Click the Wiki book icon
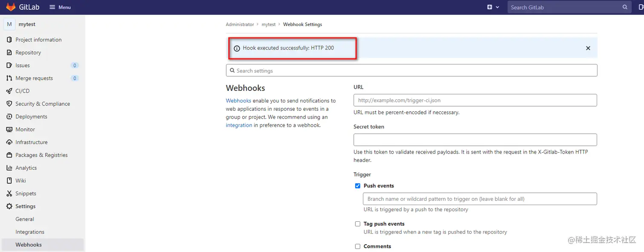Screen dimensions: 644x252 coord(9,180)
